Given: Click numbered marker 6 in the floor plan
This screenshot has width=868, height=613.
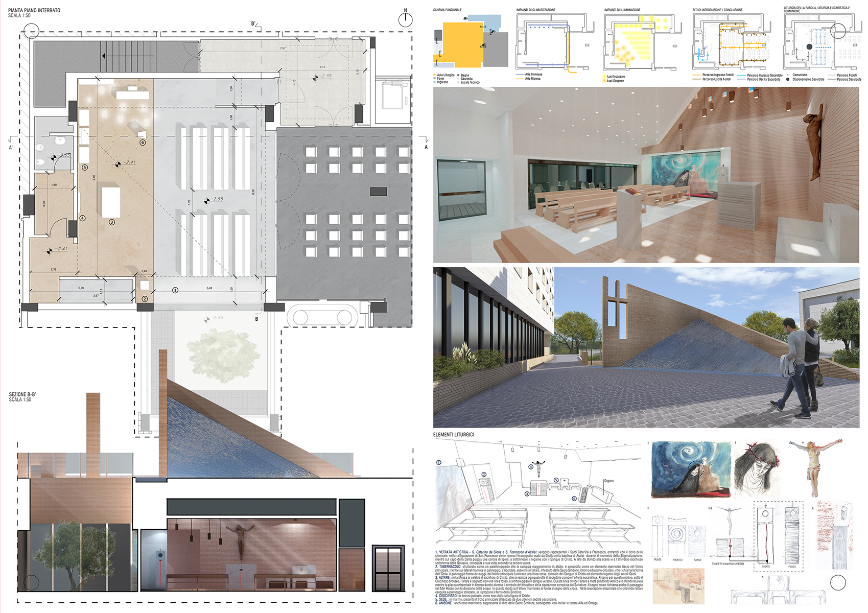Looking at the screenshot, I should [x=143, y=143].
